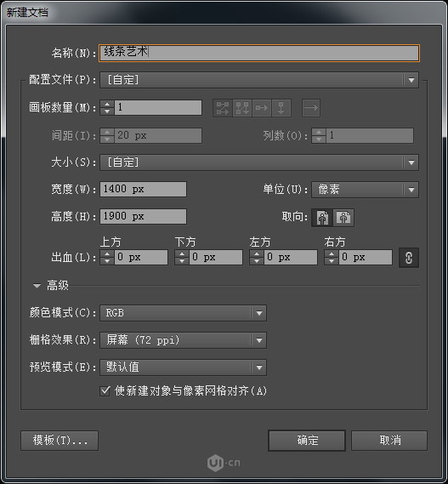The image size is (448, 484).
Task: Open the 栅格效果 72 ppi dropdown
Action: coord(183,340)
